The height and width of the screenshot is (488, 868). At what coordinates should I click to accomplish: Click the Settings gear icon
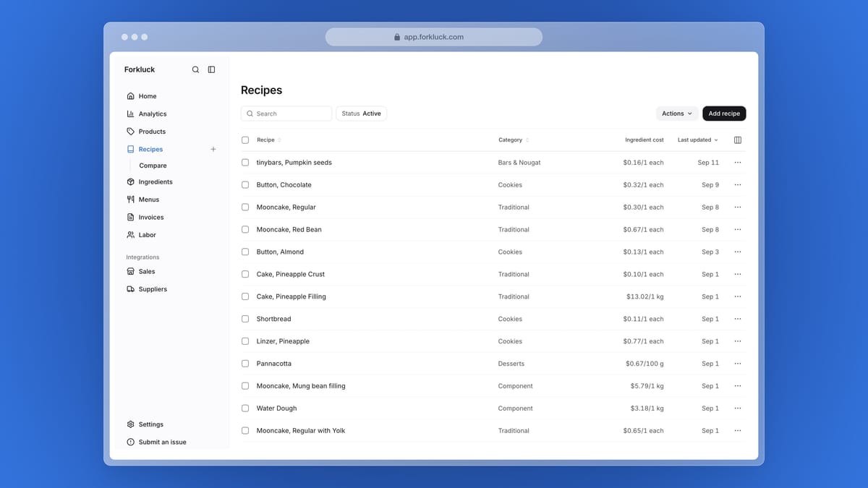pyautogui.click(x=130, y=424)
